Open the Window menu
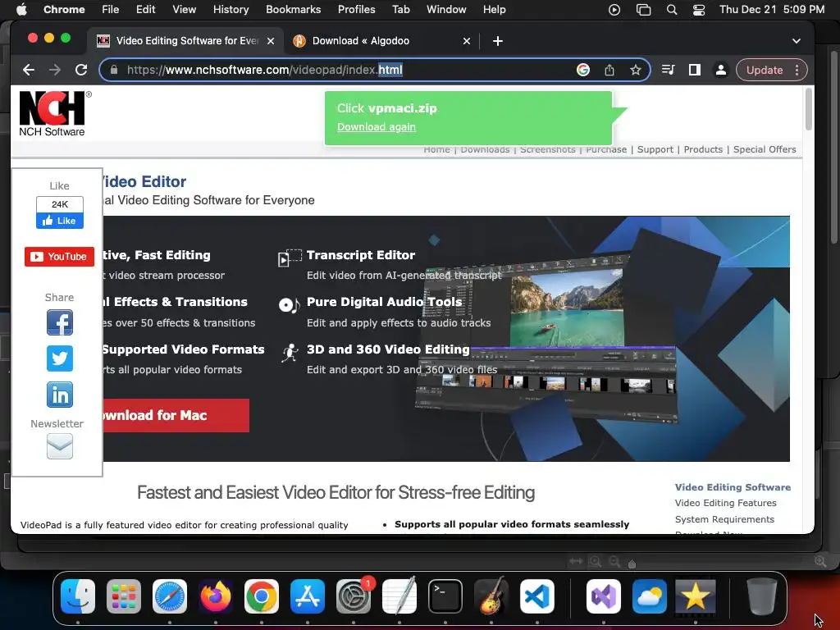 pyautogui.click(x=446, y=9)
